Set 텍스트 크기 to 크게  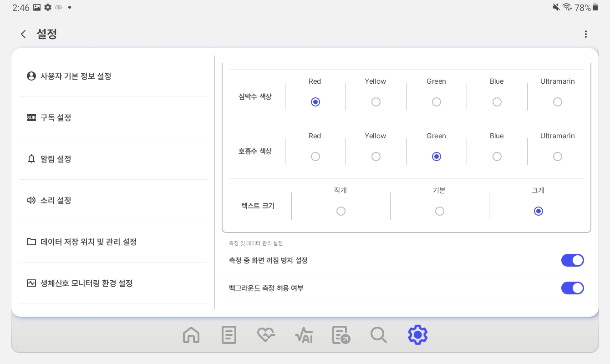538,211
